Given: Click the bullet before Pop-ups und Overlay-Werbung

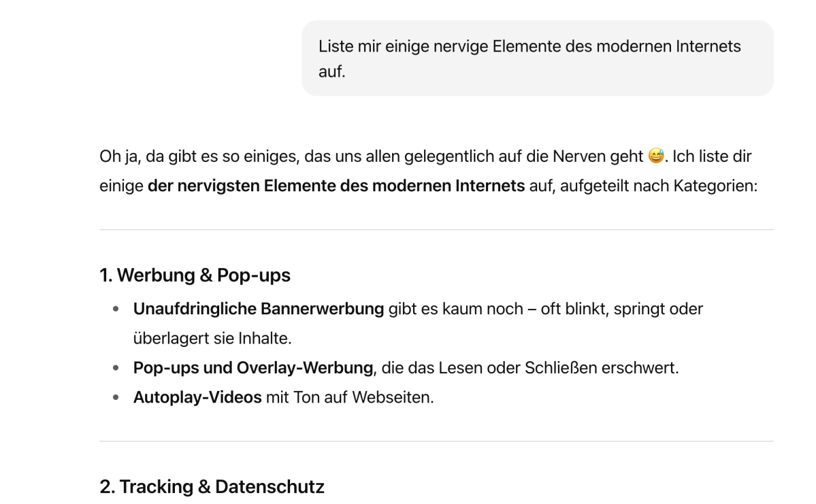Looking at the screenshot, I should (x=116, y=368).
